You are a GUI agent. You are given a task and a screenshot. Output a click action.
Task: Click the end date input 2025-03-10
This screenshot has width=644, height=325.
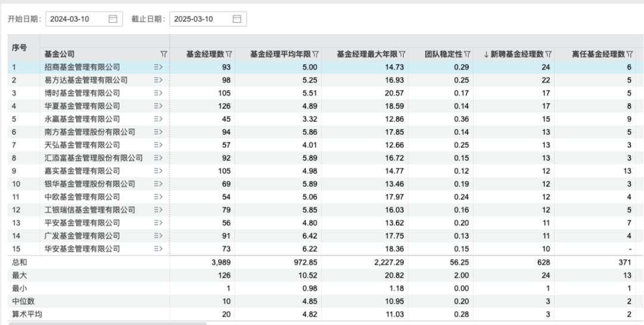coord(199,19)
